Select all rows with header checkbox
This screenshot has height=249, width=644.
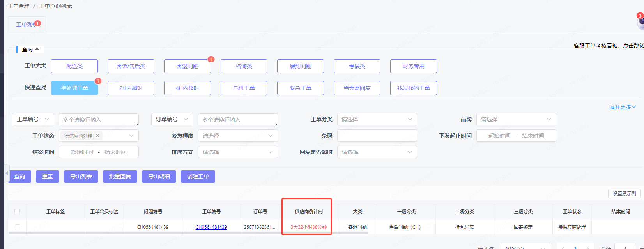click(17, 212)
